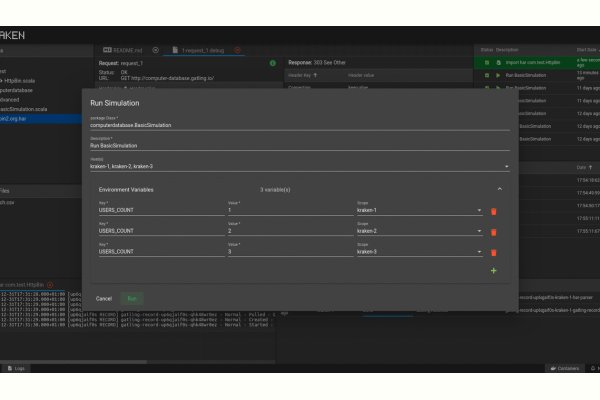Delete the kraken-3 USERS_COUNT variable
Screen dimensions: 600x400
[493, 252]
